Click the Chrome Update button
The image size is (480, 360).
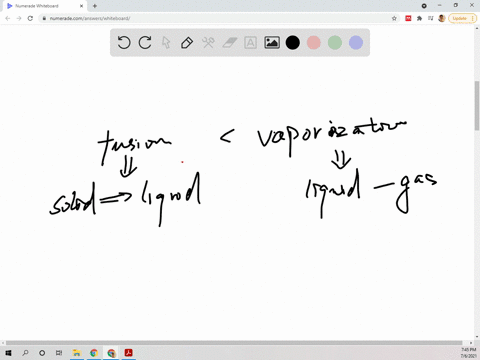[x=462, y=18]
